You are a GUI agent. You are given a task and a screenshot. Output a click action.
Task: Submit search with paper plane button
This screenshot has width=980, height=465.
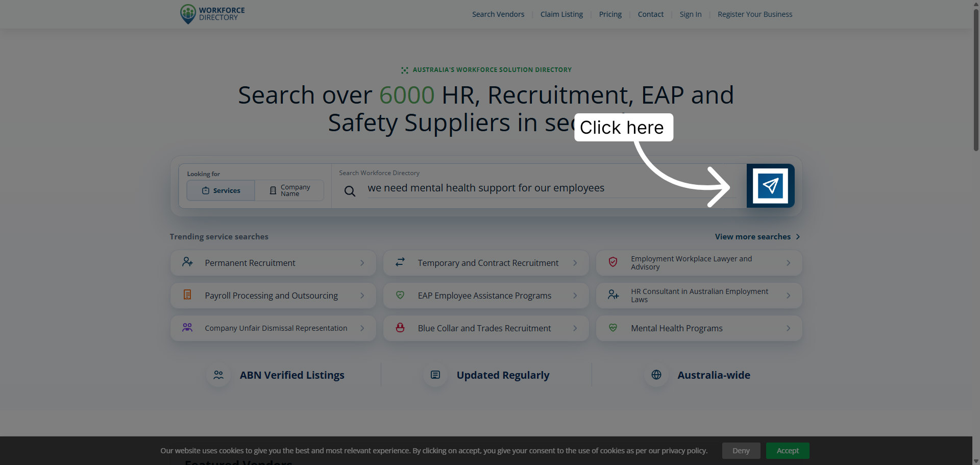pos(770,186)
